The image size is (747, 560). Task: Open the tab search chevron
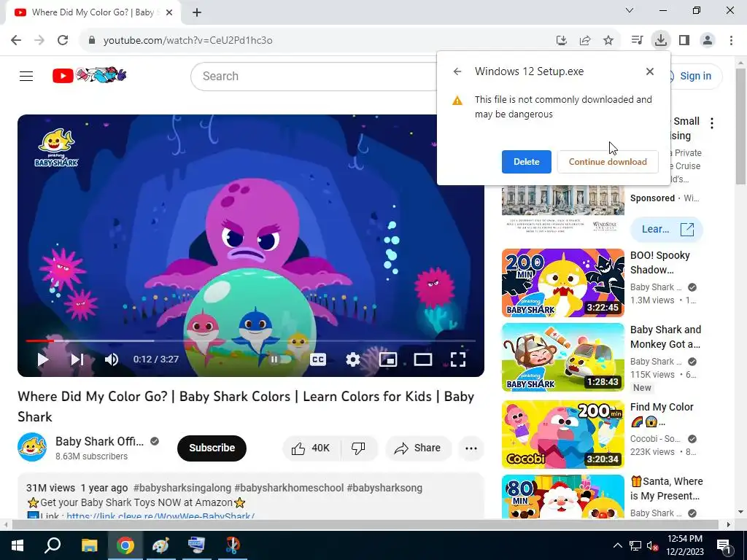pos(630,10)
